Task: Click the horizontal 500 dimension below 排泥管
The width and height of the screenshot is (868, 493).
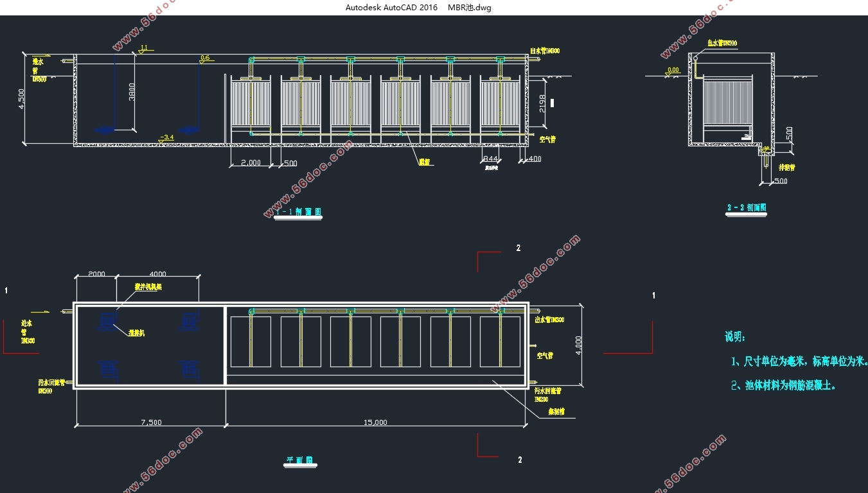Action: 781,181
